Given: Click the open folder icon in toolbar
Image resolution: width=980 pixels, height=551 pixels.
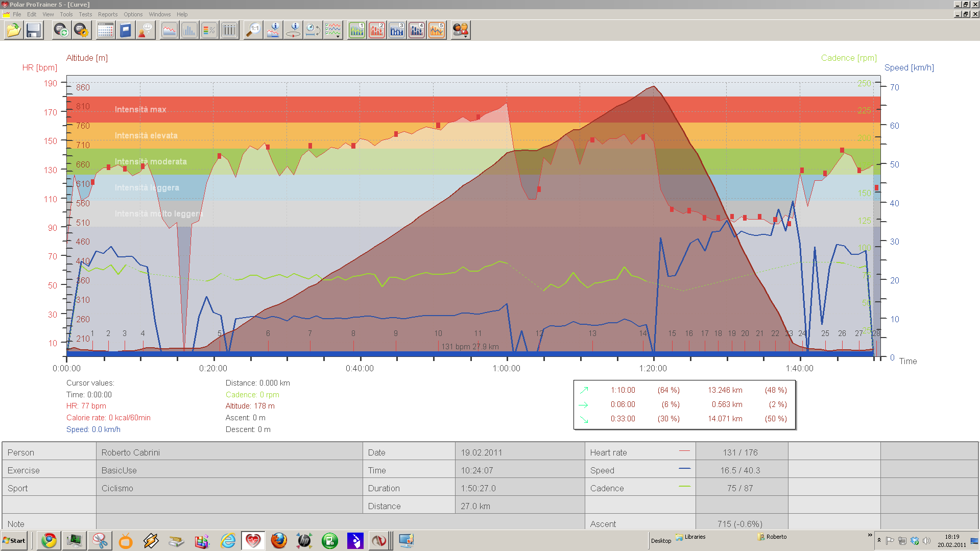Looking at the screenshot, I should pos(14,31).
